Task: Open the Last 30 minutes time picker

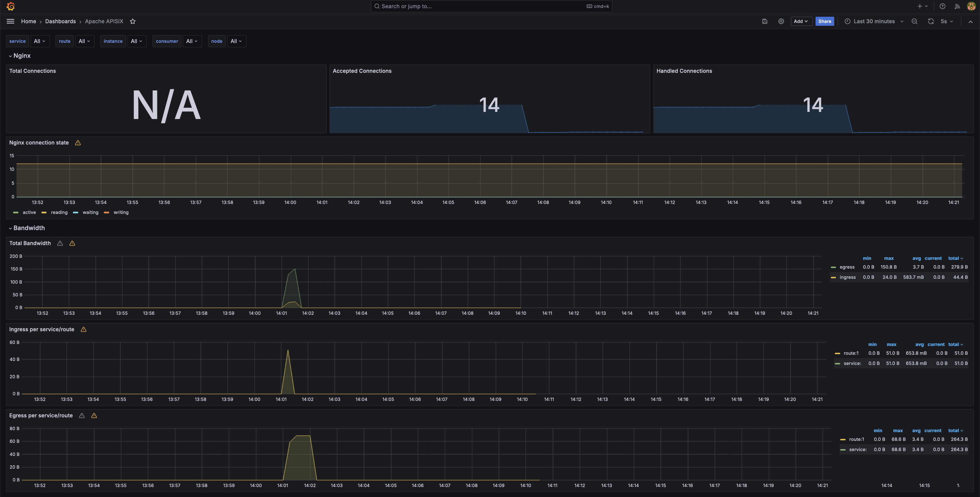Action: tap(874, 21)
